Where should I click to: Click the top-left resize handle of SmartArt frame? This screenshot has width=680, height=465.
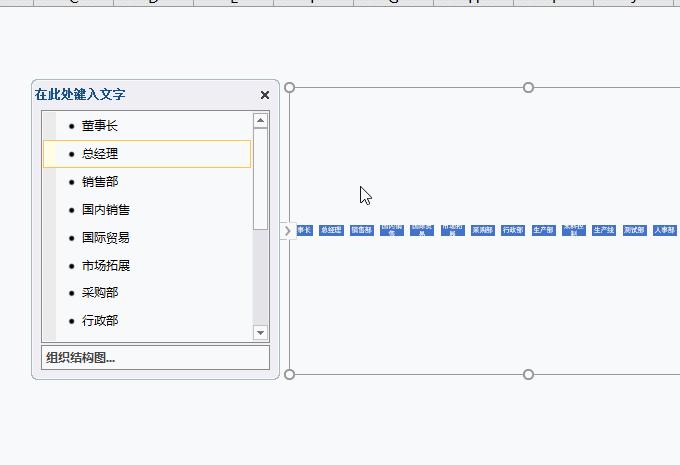289,88
